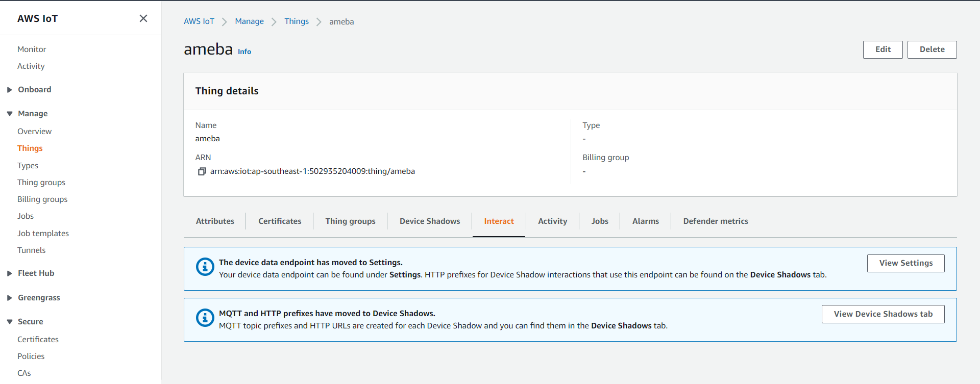Open Types in the sidebar
The width and height of the screenshot is (980, 384).
tap(28, 166)
